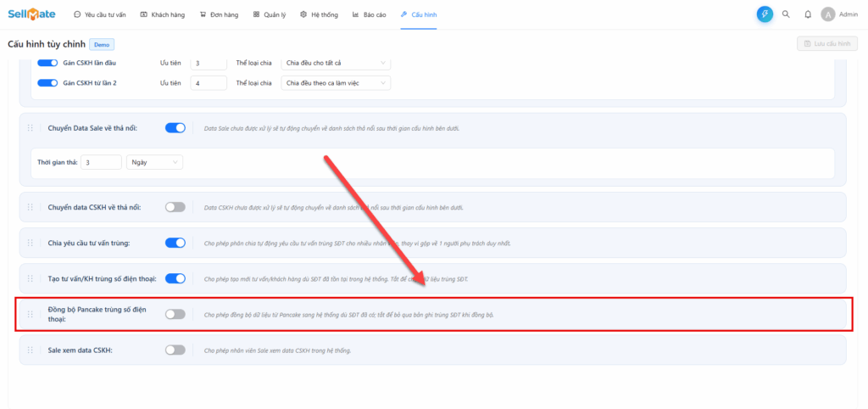Select the Cấu hình tab
868x409 pixels.
(419, 15)
